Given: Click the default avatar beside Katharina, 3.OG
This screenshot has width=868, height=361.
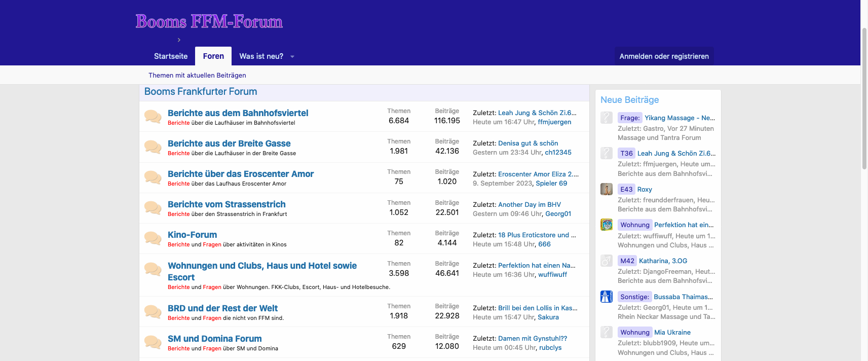Looking at the screenshot, I should [x=607, y=261].
